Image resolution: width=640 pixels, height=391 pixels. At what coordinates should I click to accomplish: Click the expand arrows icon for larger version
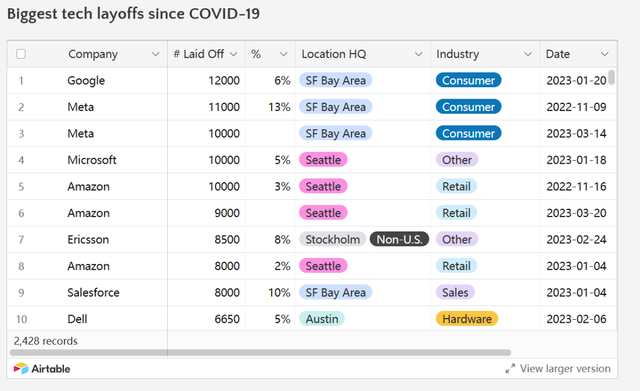(x=510, y=369)
